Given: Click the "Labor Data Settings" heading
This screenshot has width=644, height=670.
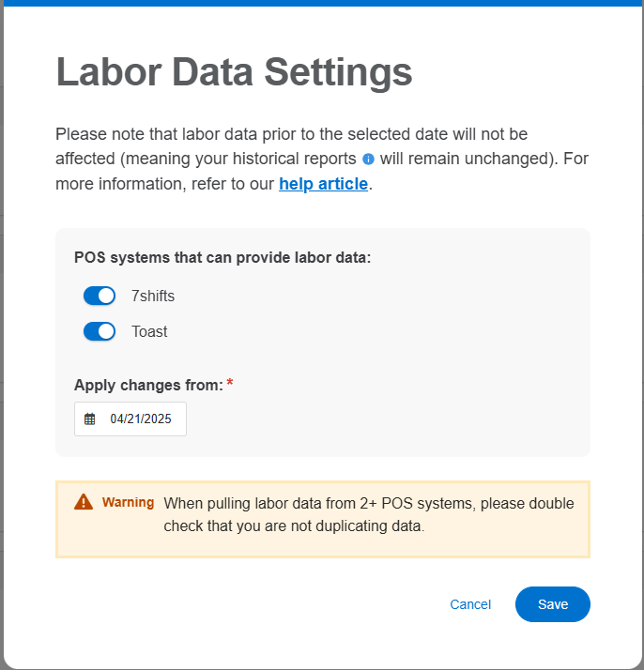Looking at the screenshot, I should (234, 72).
